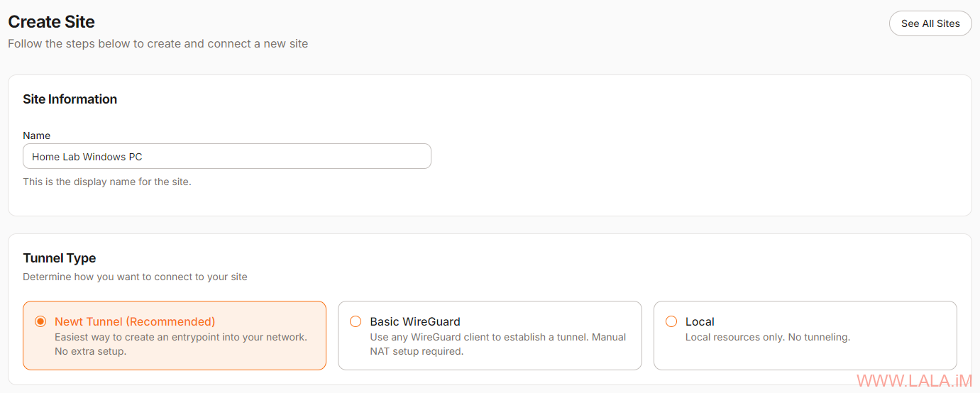Click the 'Name' field label
Image resolution: width=980 pixels, height=393 pixels.
tap(36, 135)
